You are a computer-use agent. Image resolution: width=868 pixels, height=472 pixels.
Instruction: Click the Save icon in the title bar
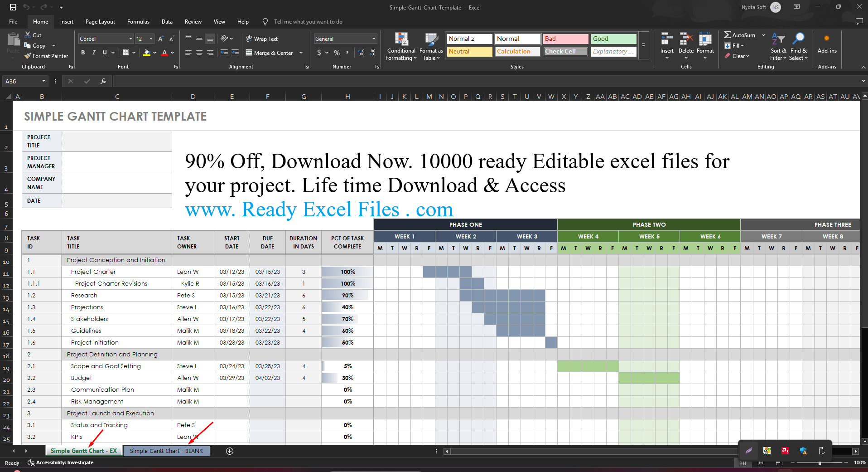click(13, 7)
